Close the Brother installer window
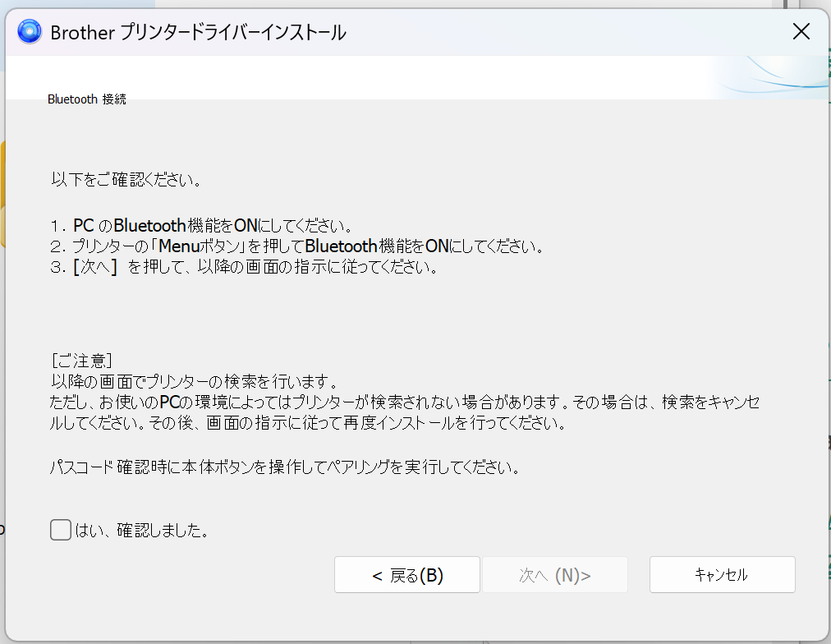831x644 pixels. point(801,31)
